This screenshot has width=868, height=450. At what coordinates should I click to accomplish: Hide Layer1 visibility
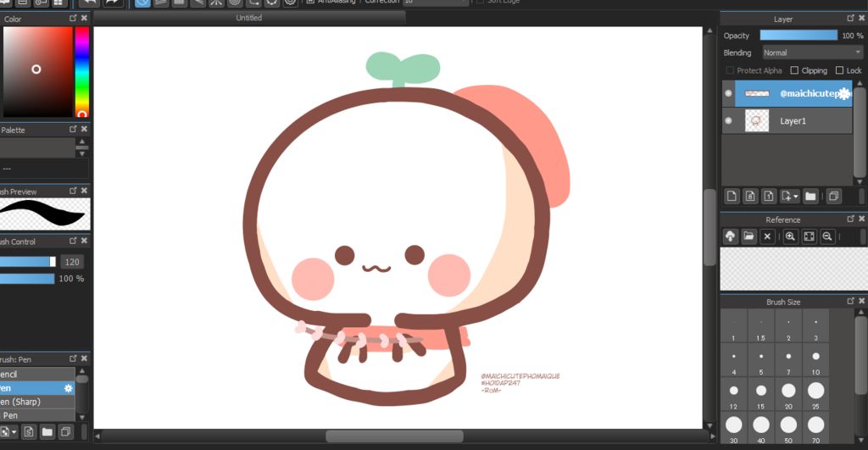click(728, 120)
